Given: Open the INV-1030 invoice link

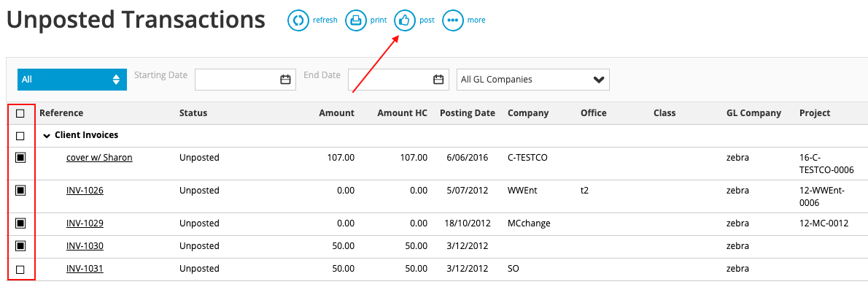Looking at the screenshot, I should pos(85,245).
